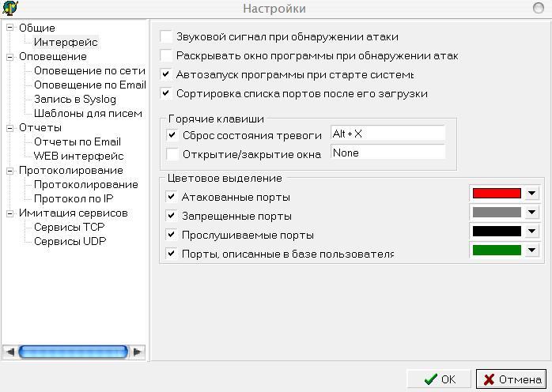Viewport: 552px width, 392px height.
Task: Collapse the Отчеты tree node
Action: pyautogui.click(x=9, y=128)
